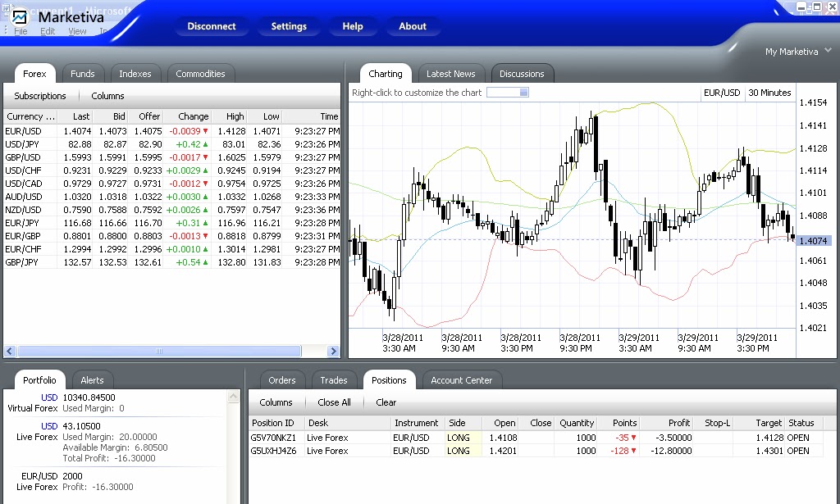Viewport: 840px width, 504px height.
Task: Select the Positions tab
Action: click(389, 380)
